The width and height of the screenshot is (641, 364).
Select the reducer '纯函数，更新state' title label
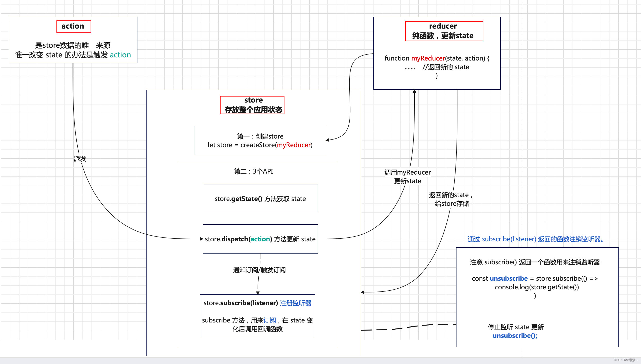444,31
